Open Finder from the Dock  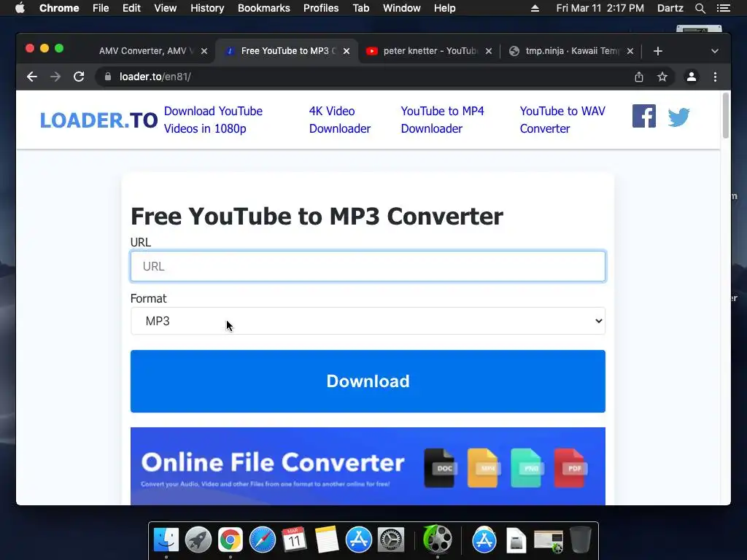coord(166,540)
